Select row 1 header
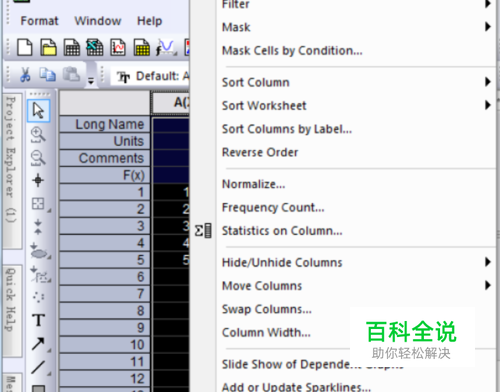 105,192
